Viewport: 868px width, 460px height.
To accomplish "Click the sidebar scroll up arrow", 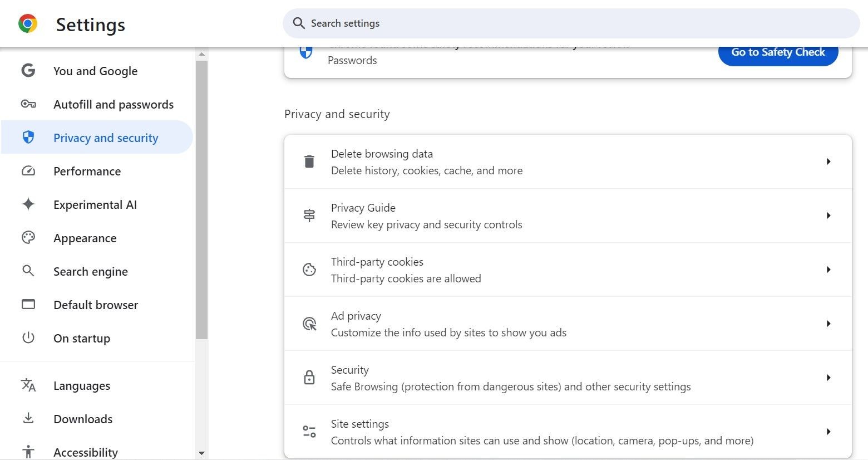I will 201,54.
